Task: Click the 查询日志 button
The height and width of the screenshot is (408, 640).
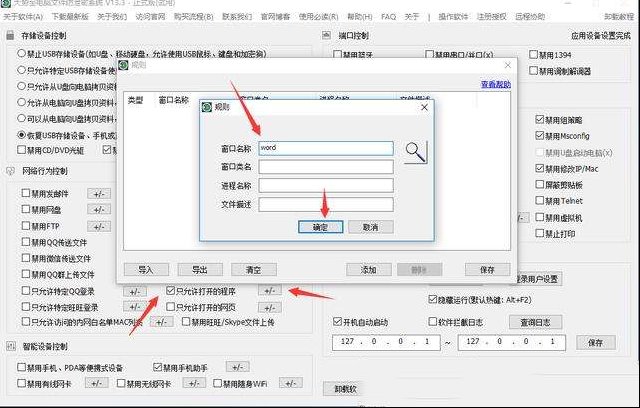Action: click(535, 322)
